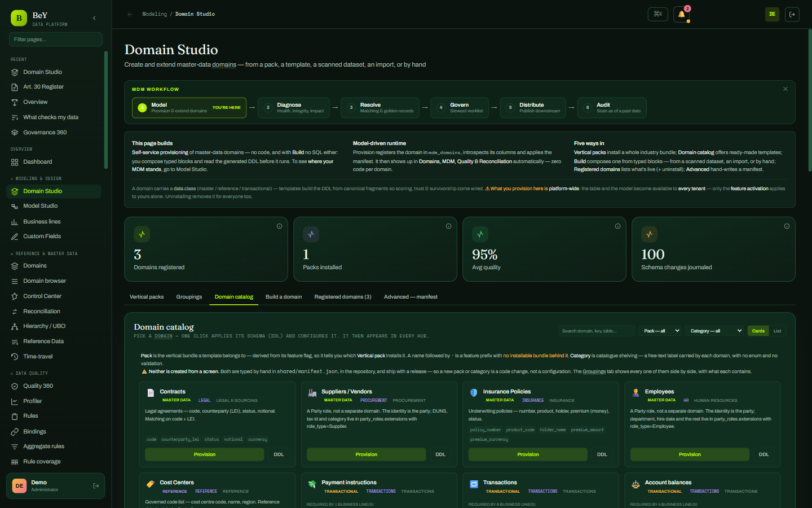The height and width of the screenshot is (508, 812).
Task: Go to Dashboard page
Action: [54, 162]
